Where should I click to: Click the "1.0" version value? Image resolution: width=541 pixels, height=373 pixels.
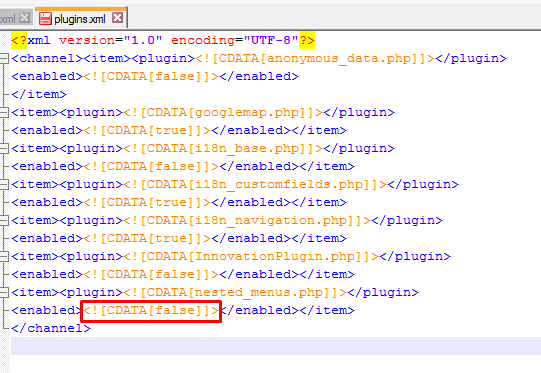143,40
